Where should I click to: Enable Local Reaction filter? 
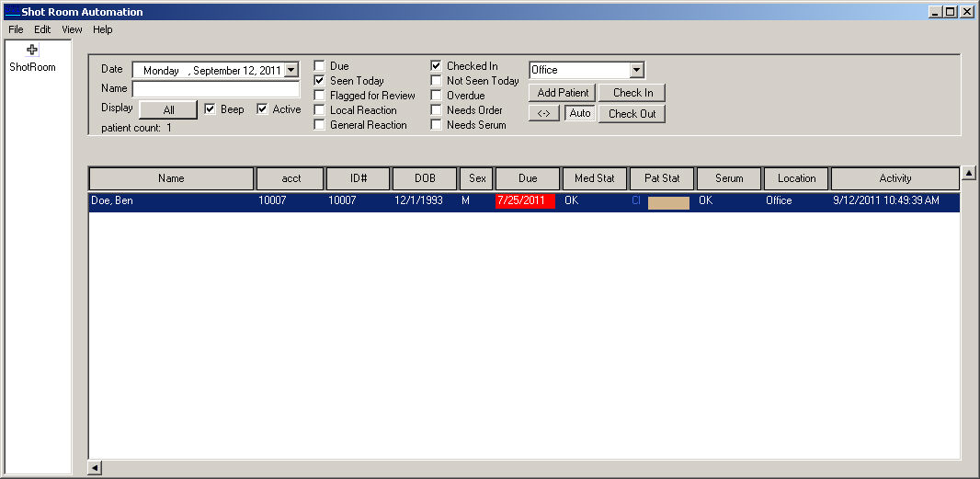coord(319,110)
